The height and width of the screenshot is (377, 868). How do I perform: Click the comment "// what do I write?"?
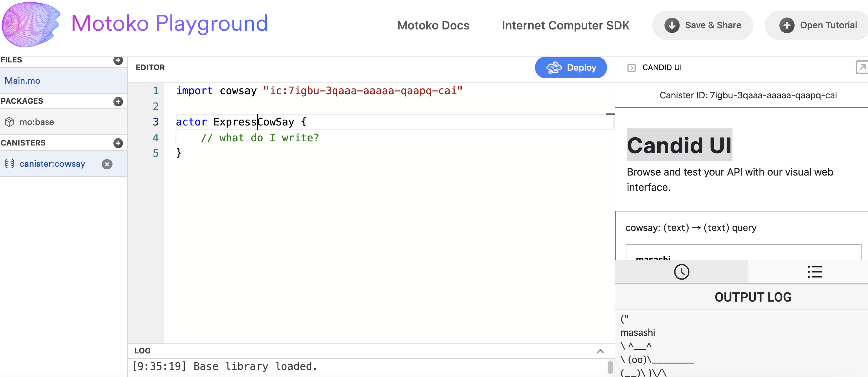click(x=260, y=138)
